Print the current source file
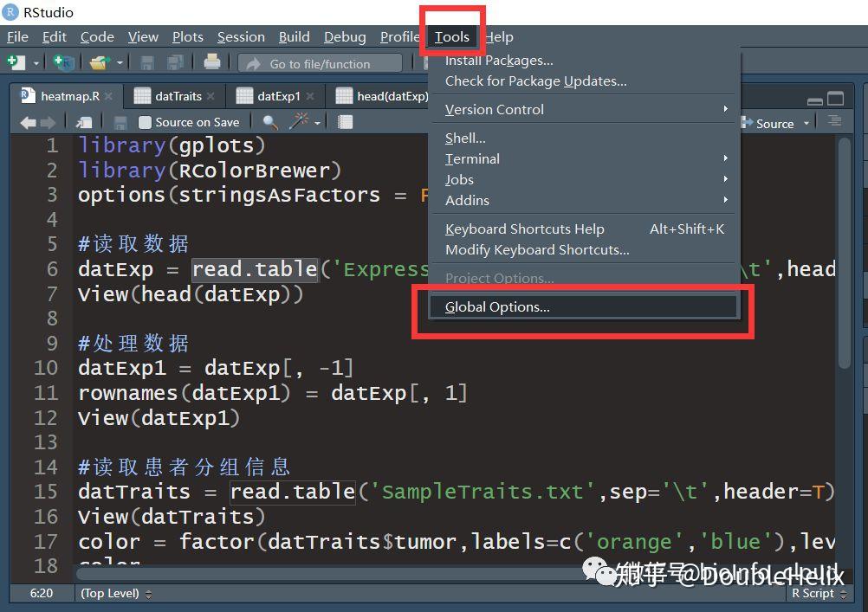The image size is (868, 612). pyautogui.click(x=212, y=62)
